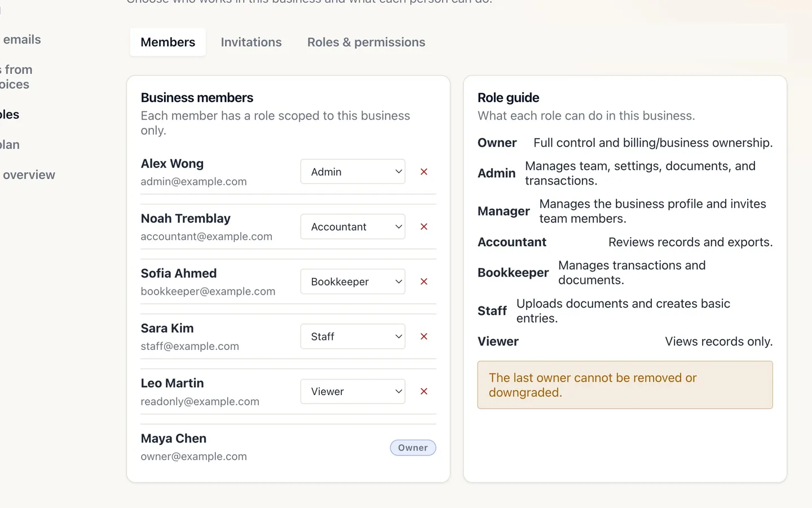The width and height of the screenshot is (812, 508).
Task: Open the emails sidebar item
Action: click(x=21, y=40)
